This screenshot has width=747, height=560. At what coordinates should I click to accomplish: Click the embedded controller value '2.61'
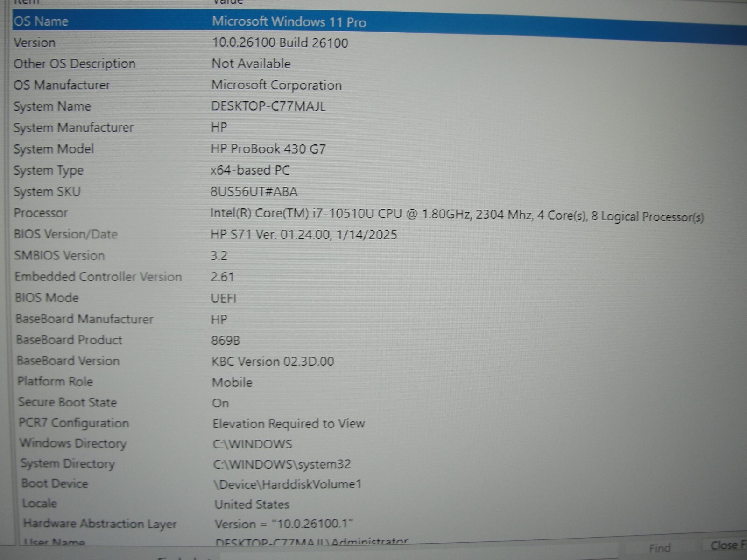click(x=222, y=277)
